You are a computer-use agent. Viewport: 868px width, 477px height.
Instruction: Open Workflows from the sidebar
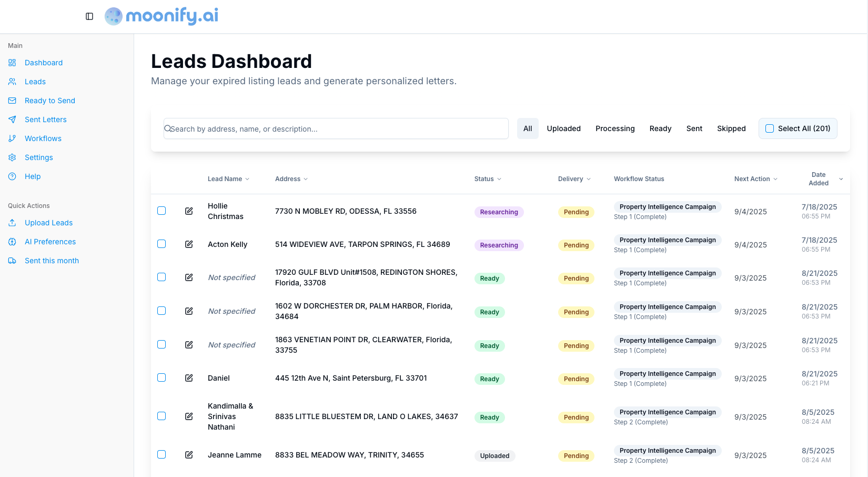pyautogui.click(x=42, y=138)
